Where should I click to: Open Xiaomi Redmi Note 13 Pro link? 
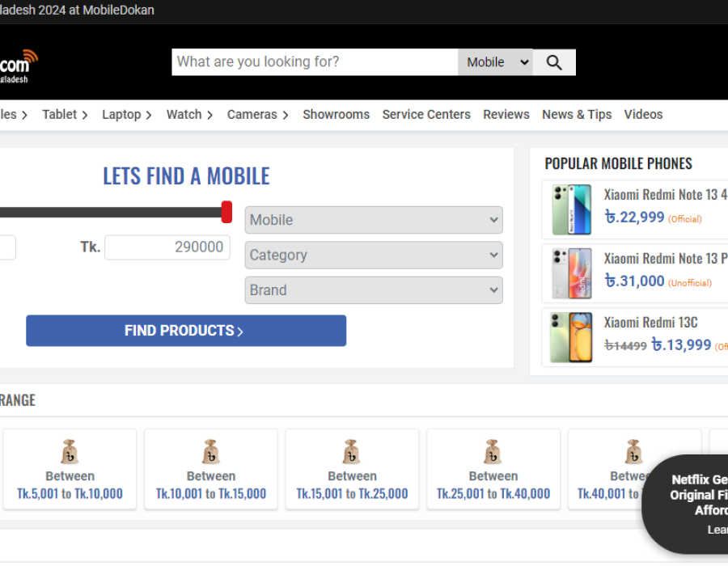pos(665,259)
